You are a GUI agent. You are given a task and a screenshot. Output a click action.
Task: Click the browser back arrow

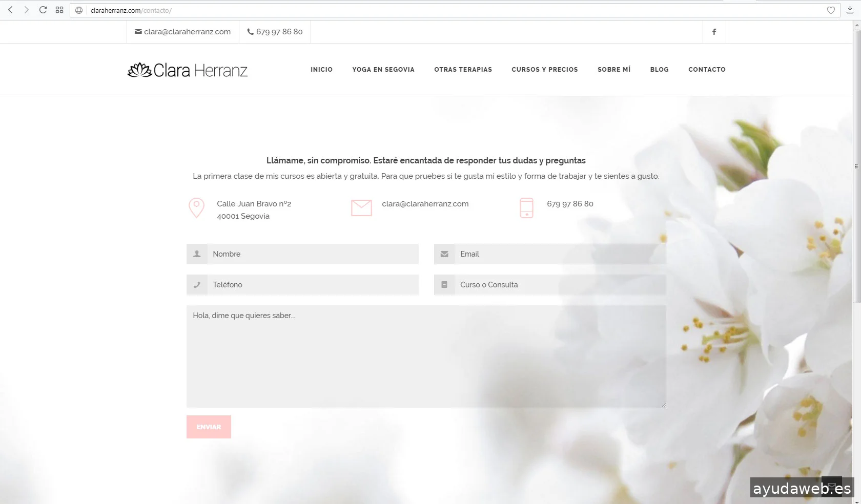coord(10,10)
